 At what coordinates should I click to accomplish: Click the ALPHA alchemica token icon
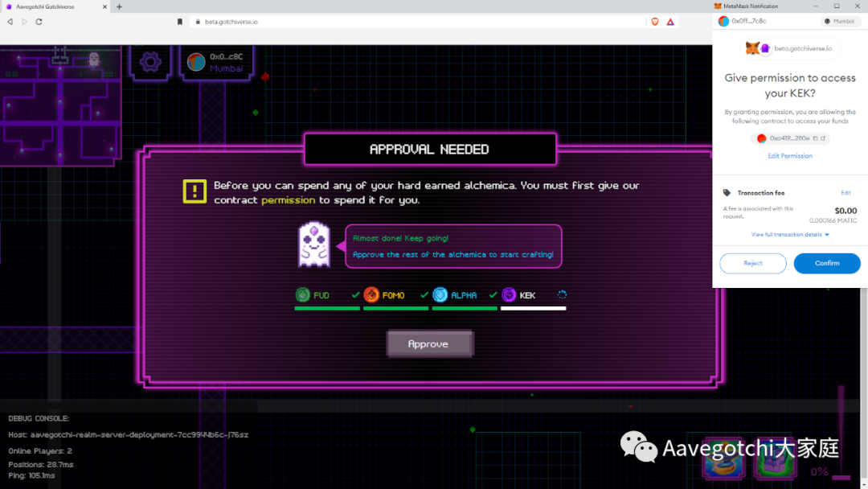pyautogui.click(x=440, y=294)
